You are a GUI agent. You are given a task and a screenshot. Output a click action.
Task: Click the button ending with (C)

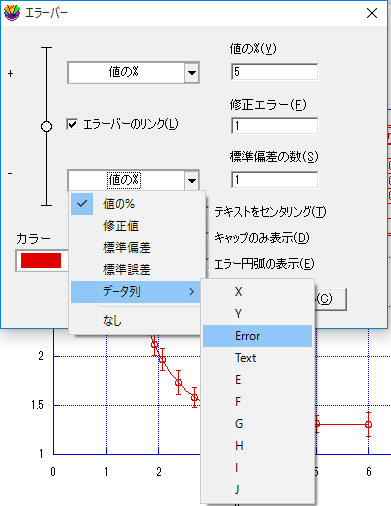[330, 299]
